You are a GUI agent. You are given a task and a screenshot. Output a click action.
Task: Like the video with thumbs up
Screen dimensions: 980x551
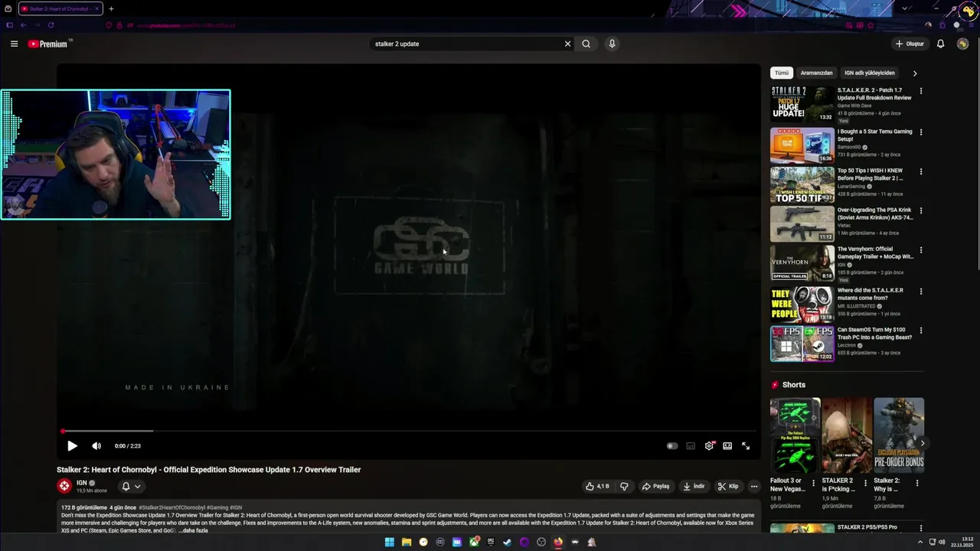point(598,486)
